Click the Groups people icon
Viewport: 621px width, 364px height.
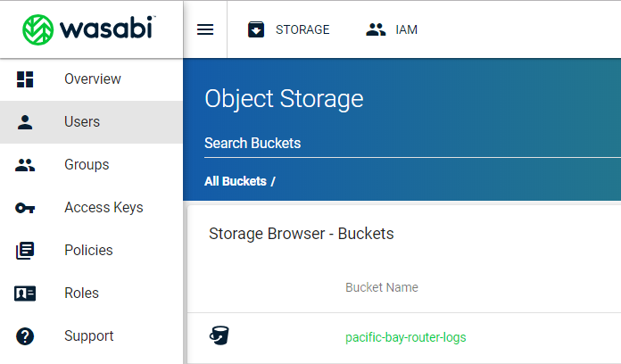click(x=25, y=165)
